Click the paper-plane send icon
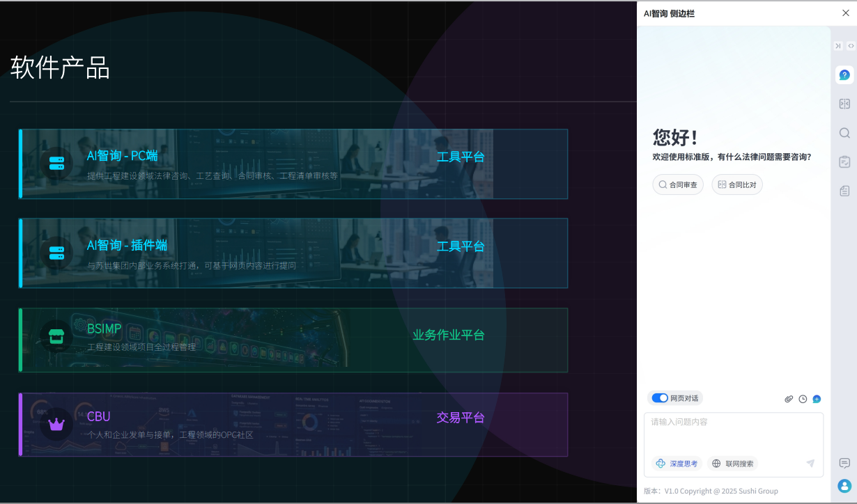The width and height of the screenshot is (857, 504). coord(810,464)
